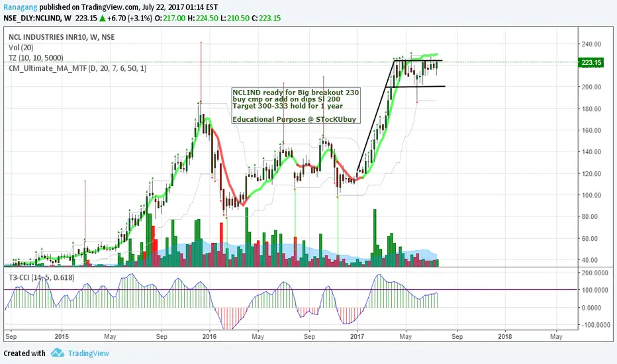The width and height of the screenshot is (617, 364).
Task: Click the 100.00 price axis label
Action: (x=591, y=195)
